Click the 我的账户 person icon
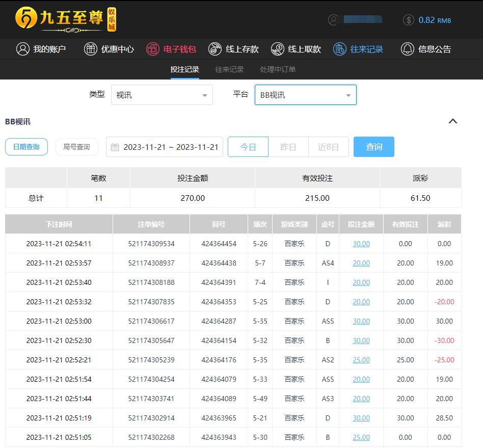 (23, 49)
